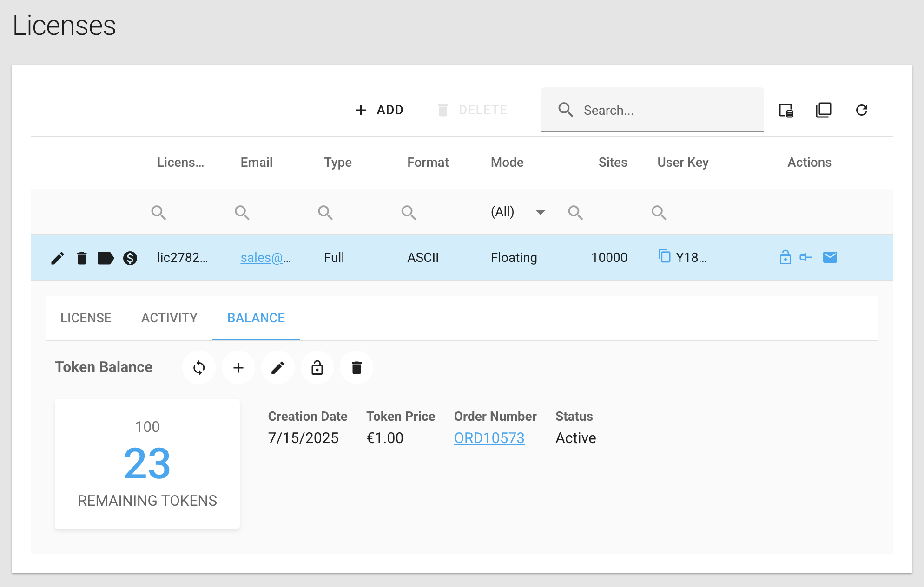The width and height of the screenshot is (924, 587).
Task: Click the lock icon beside Token Balance
Action: click(317, 368)
